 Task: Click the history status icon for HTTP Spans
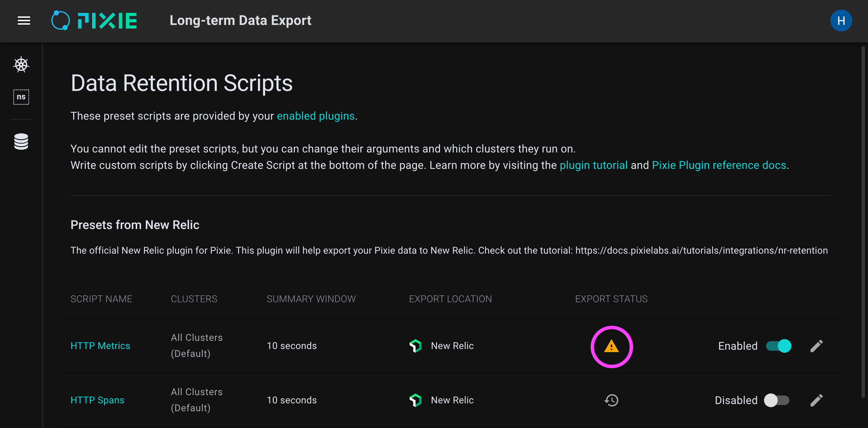click(x=611, y=400)
